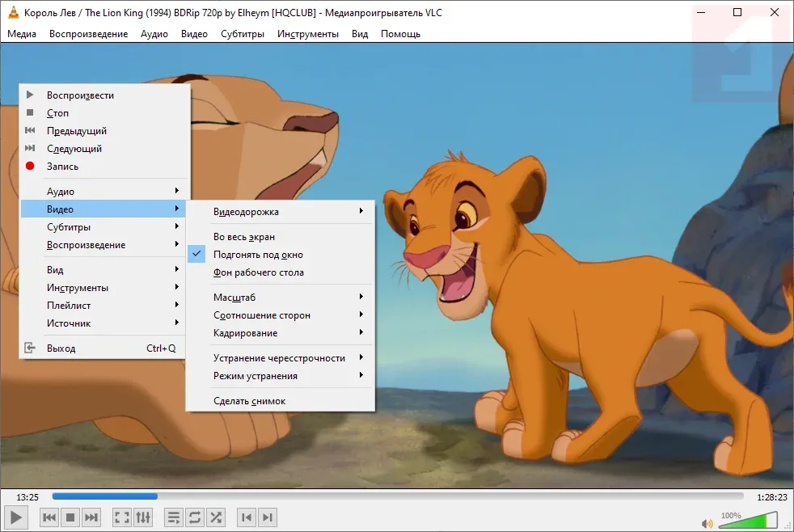Click elapsed time label 13:25
Screen dimensions: 794x532
pyautogui.click(x=27, y=497)
